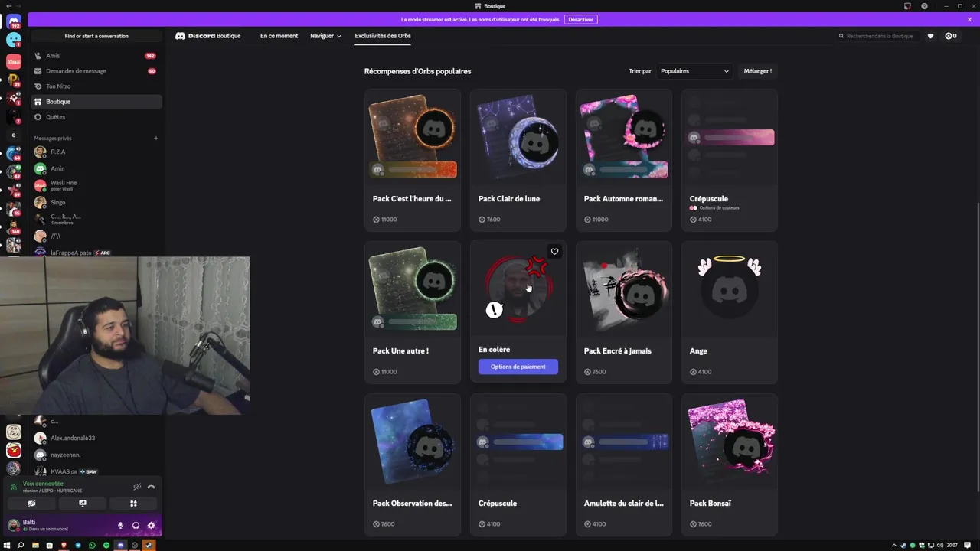Open Pack Clair de lune item
This screenshot has width=980, height=551.
[518, 160]
